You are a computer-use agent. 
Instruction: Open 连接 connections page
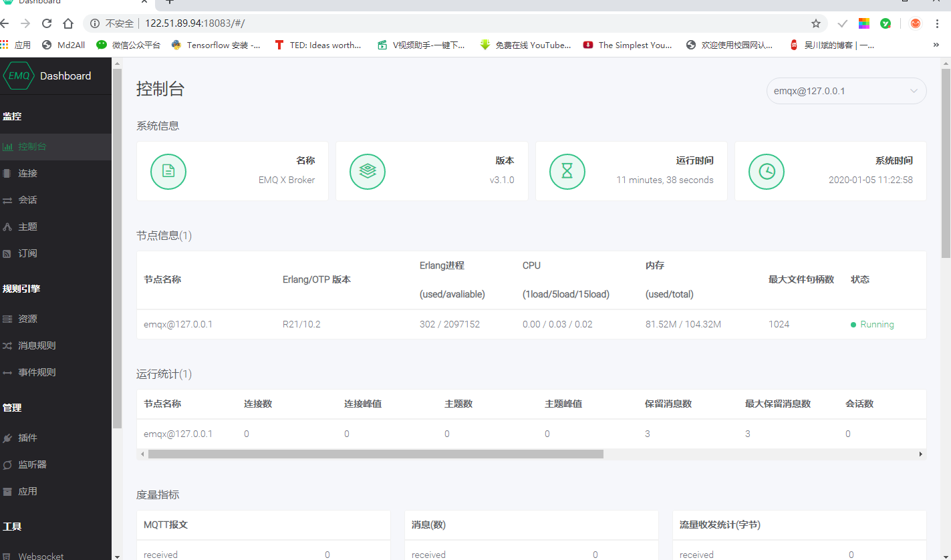click(x=55, y=173)
